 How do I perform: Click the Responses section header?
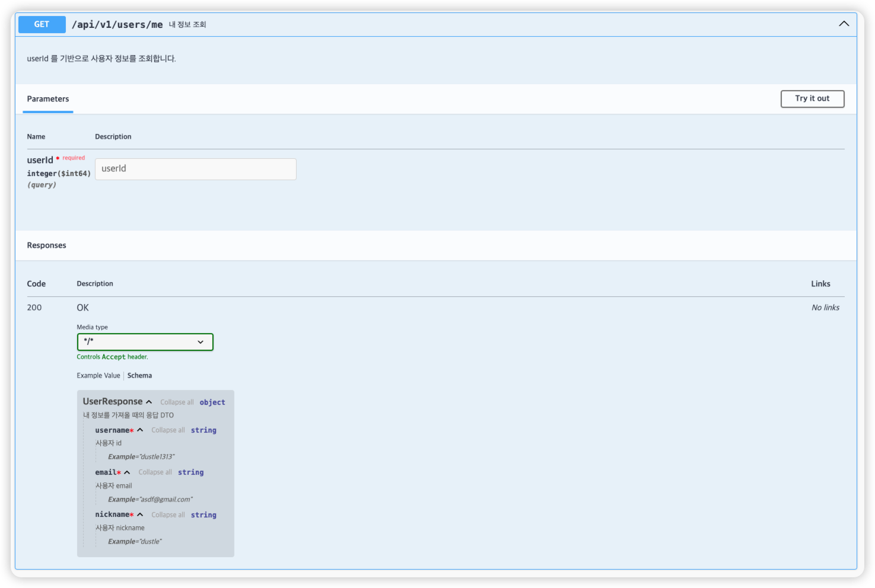pyautogui.click(x=46, y=245)
